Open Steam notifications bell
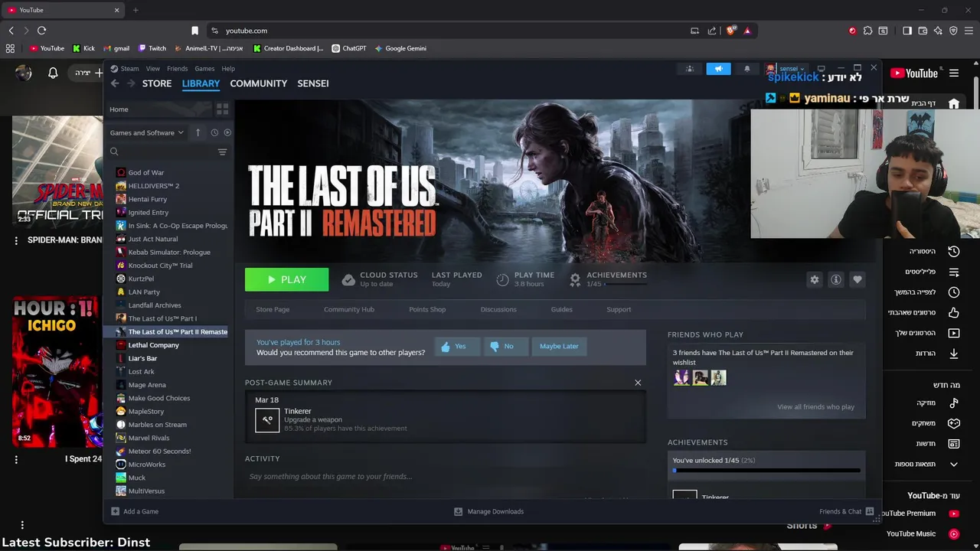 pyautogui.click(x=747, y=69)
